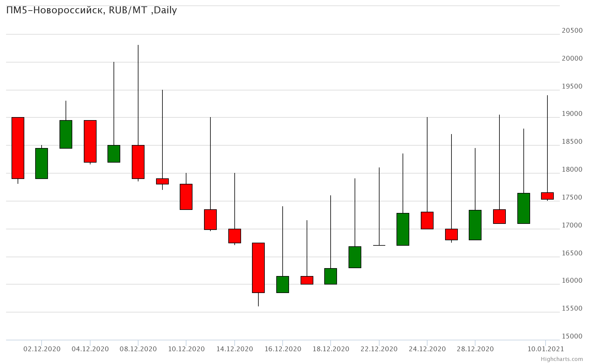The width and height of the screenshot is (589, 364).
Task: Click the doji candle above 22.12.2020
Action: coord(379,245)
